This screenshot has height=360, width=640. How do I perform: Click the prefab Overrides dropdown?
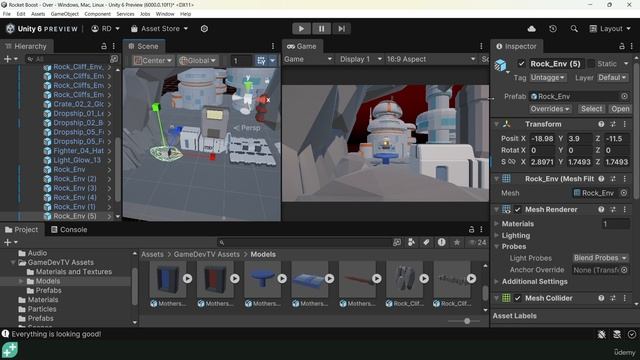(550, 109)
